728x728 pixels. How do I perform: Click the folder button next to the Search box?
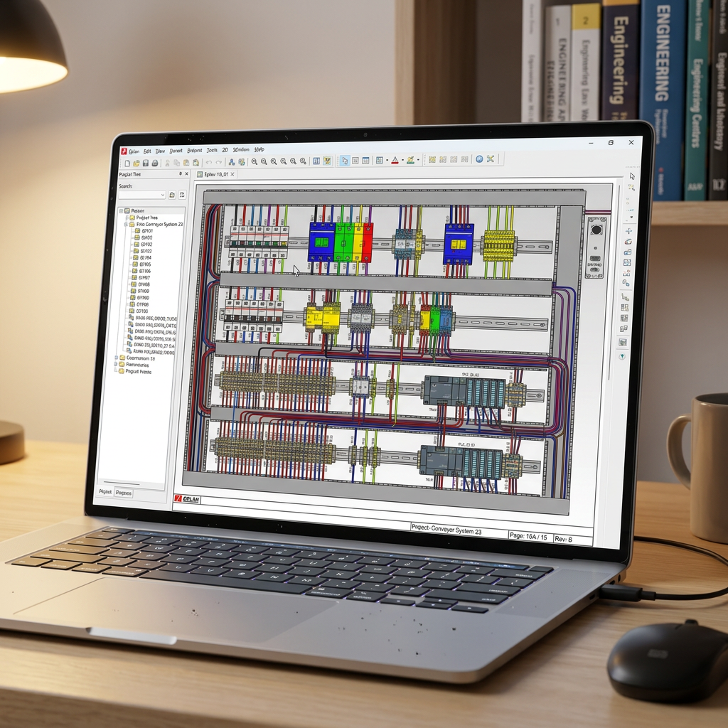[x=172, y=195]
